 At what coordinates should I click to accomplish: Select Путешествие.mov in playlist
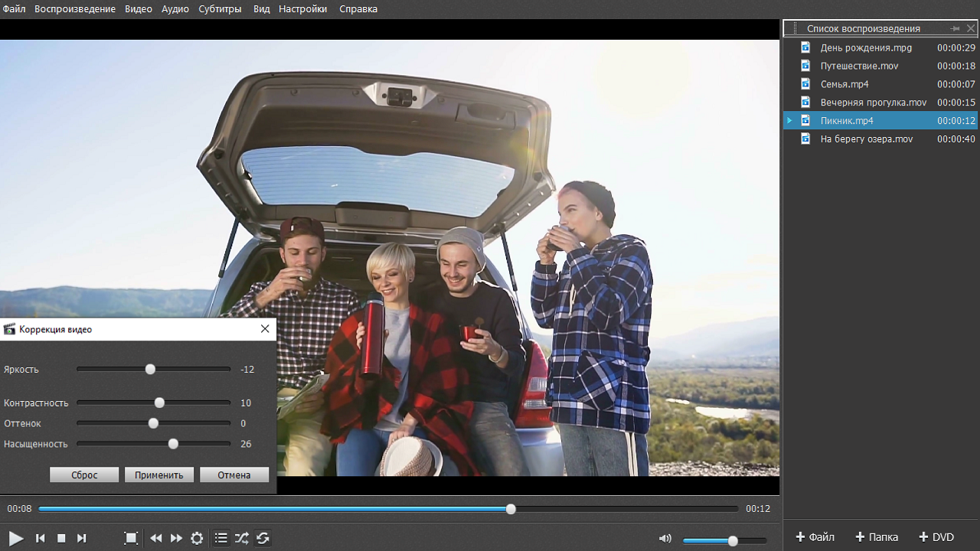pos(880,66)
